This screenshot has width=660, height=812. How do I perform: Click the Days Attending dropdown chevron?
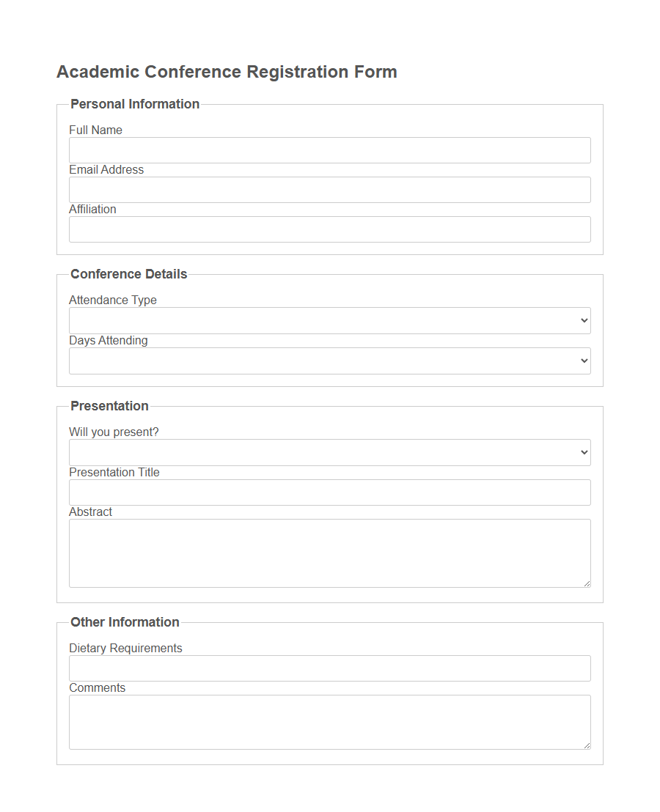(x=584, y=361)
